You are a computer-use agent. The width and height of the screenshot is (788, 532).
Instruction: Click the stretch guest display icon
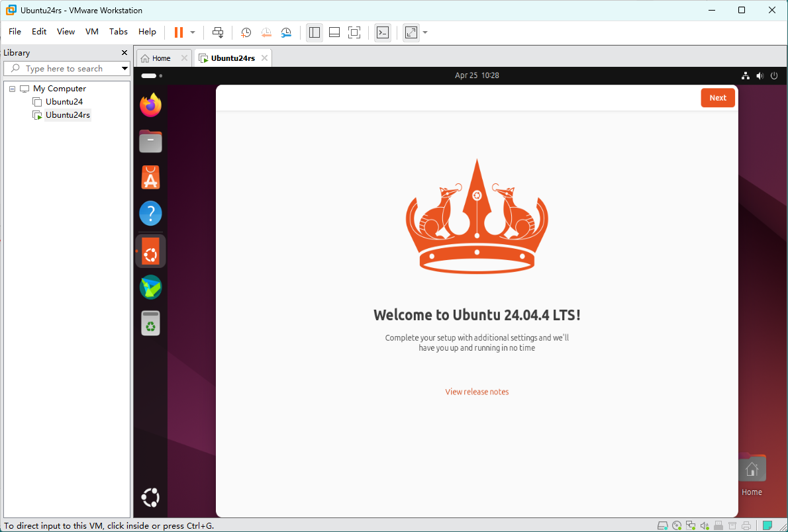(411, 32)
